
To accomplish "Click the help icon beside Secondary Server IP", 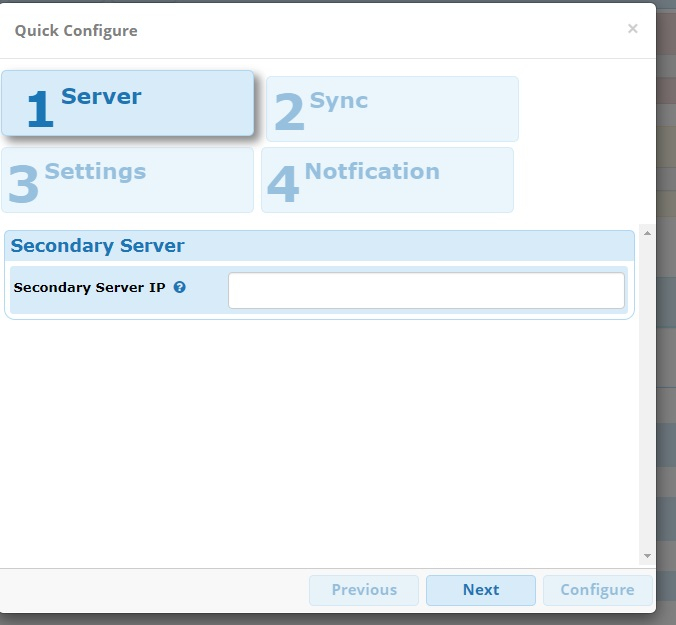I will click(x=180, y=287).
